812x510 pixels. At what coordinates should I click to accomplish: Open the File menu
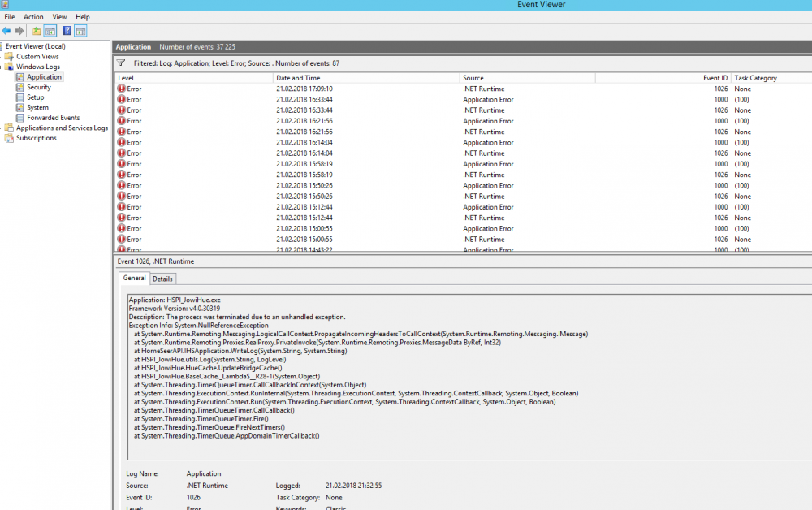[10, 16]
